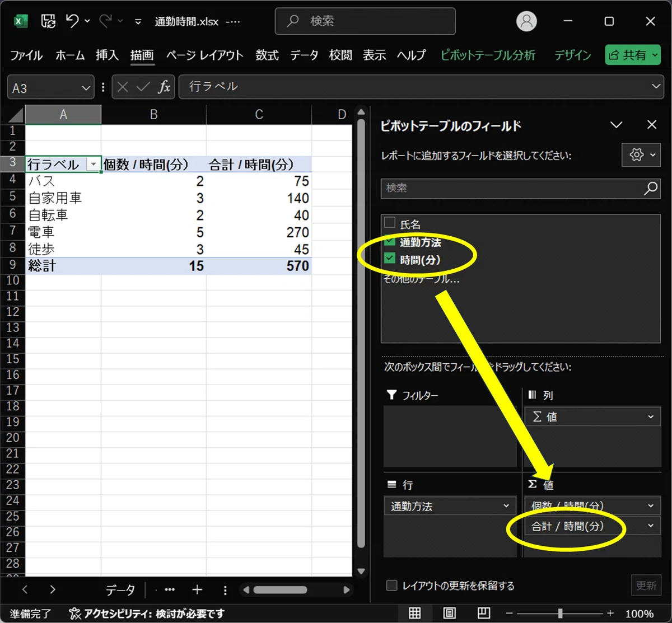
Task: Open the 合計 / 時間(分) value field dropdown
Action: (x=650, y=526)
